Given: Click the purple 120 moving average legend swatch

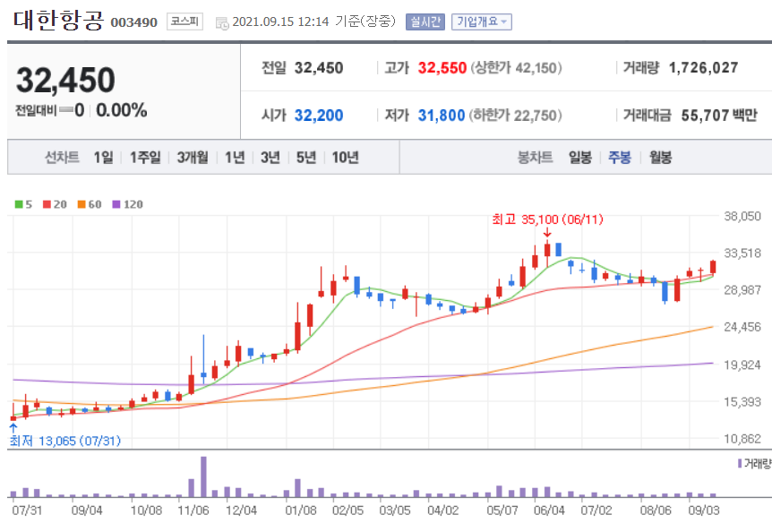Looking at the screenshot, I should pos(116,204).
